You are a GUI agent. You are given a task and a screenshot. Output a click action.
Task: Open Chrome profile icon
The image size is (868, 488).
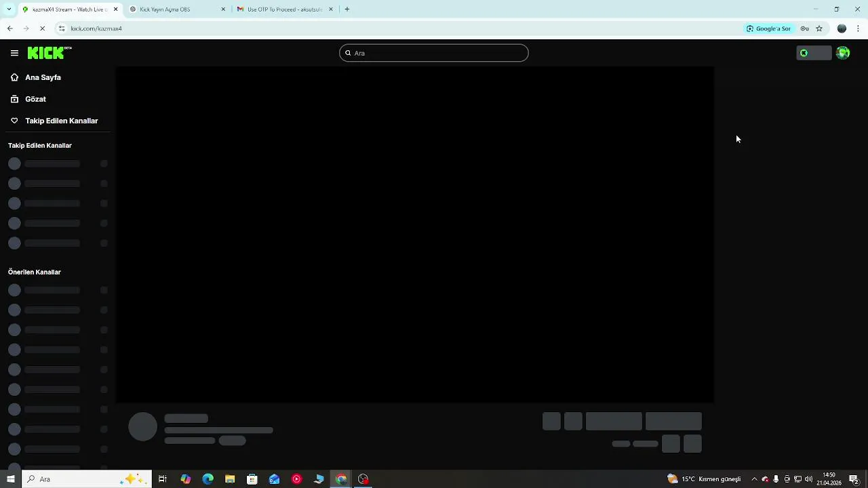click(x=842, y=28)
